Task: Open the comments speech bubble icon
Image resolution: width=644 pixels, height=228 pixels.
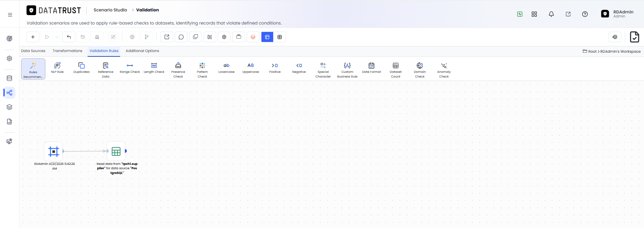Action: 181,37
